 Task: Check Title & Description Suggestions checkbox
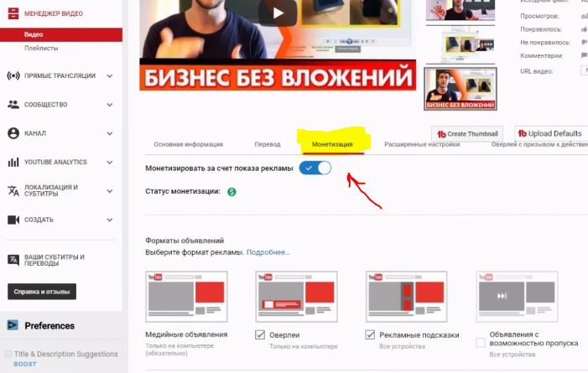click(8, 354)
